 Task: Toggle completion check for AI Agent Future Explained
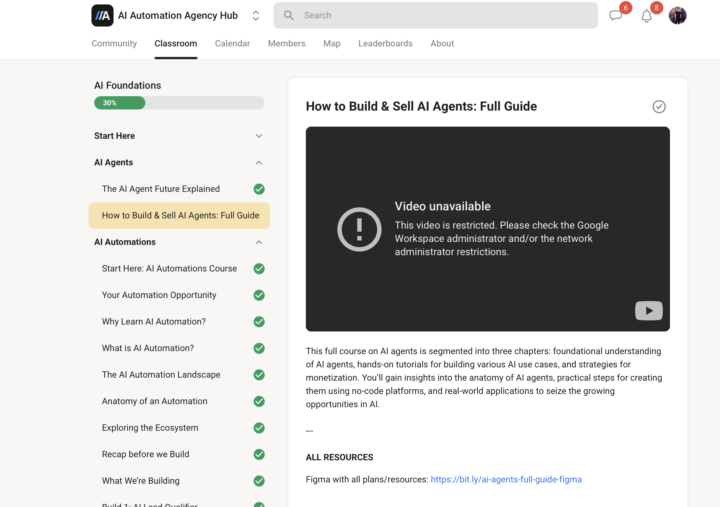tap(259, 189)
